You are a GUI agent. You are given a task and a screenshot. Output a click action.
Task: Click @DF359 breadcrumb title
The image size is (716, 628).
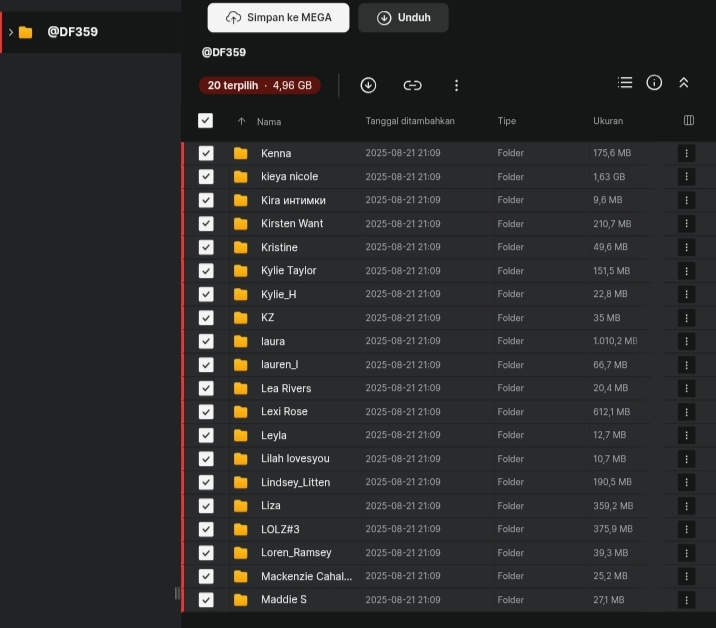[224, 53]
